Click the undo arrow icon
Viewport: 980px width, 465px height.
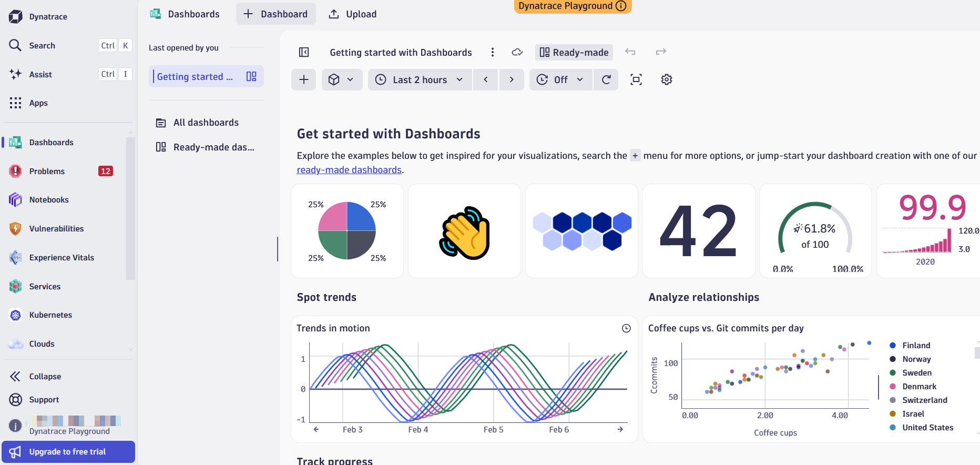[630, 52]
